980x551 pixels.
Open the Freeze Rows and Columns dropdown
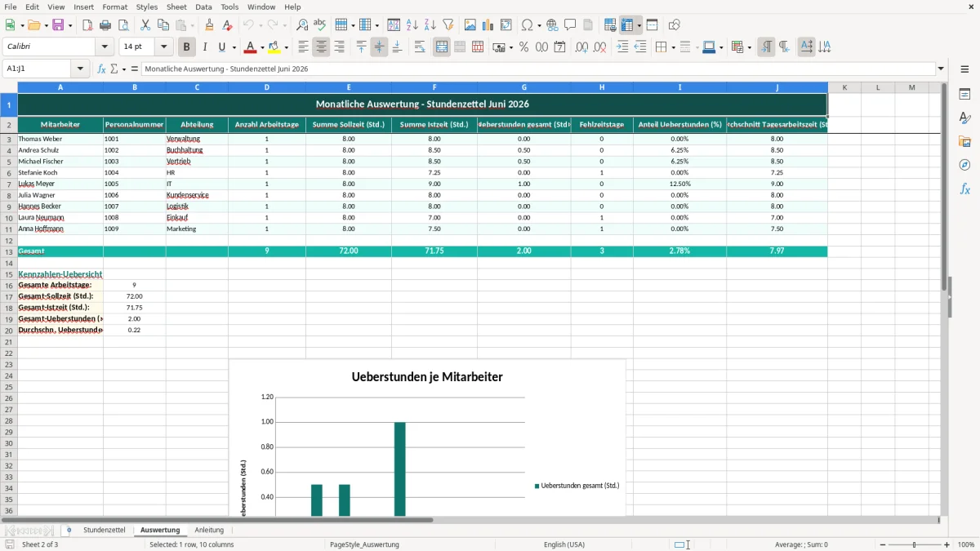[639, 25]
